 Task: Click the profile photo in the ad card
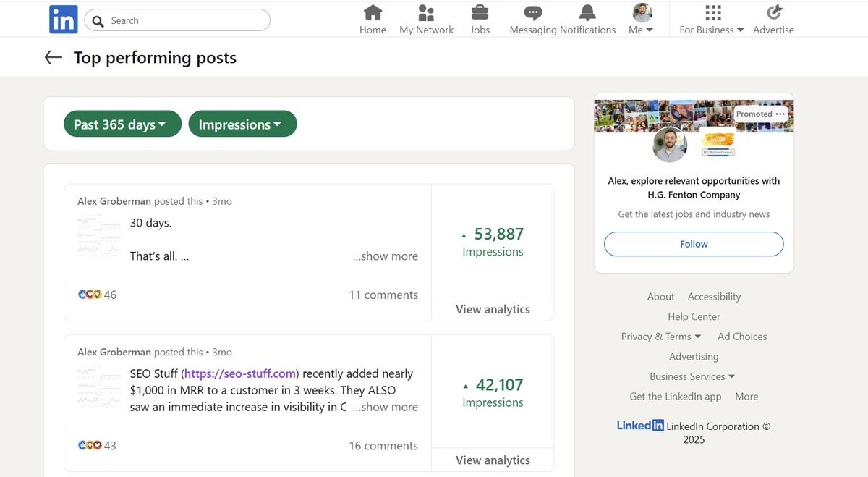pos(670,145)
